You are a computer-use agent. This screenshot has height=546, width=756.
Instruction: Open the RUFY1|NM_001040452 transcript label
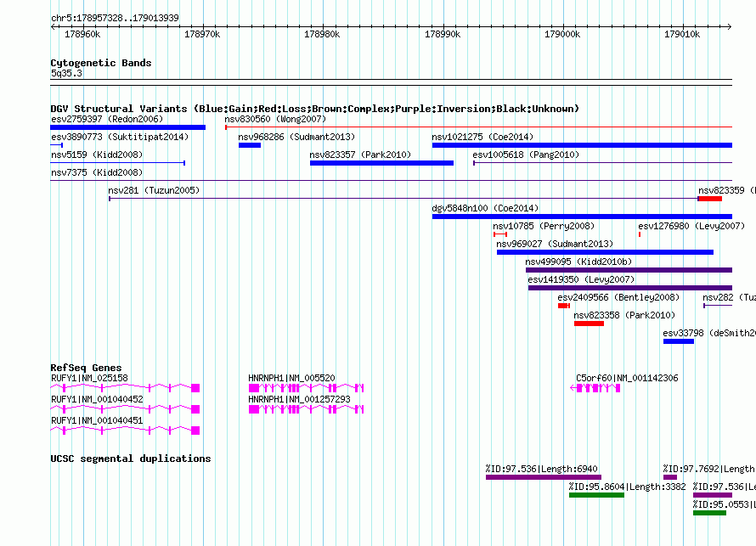(x=97, y=399)
